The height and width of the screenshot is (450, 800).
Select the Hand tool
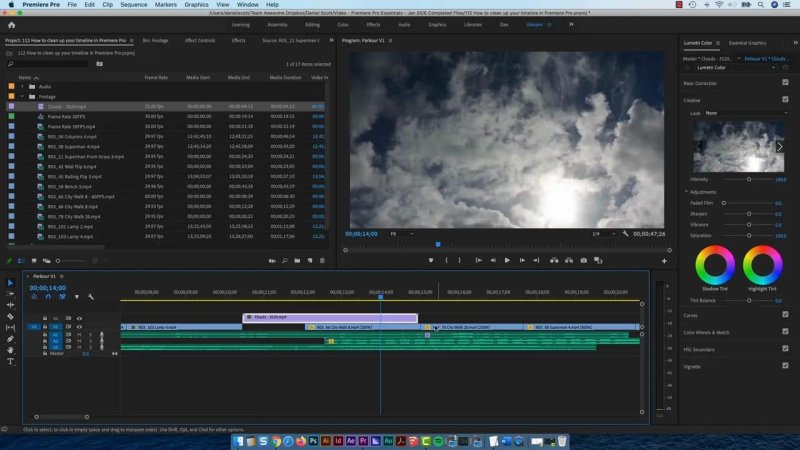[x=10, y=350]
